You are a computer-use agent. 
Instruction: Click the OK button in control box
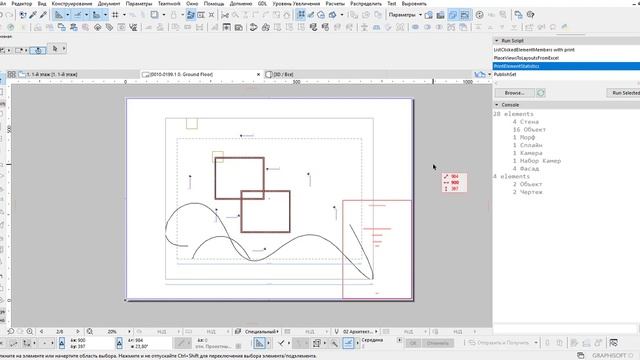pyautogui.click(x=413, y=343)
